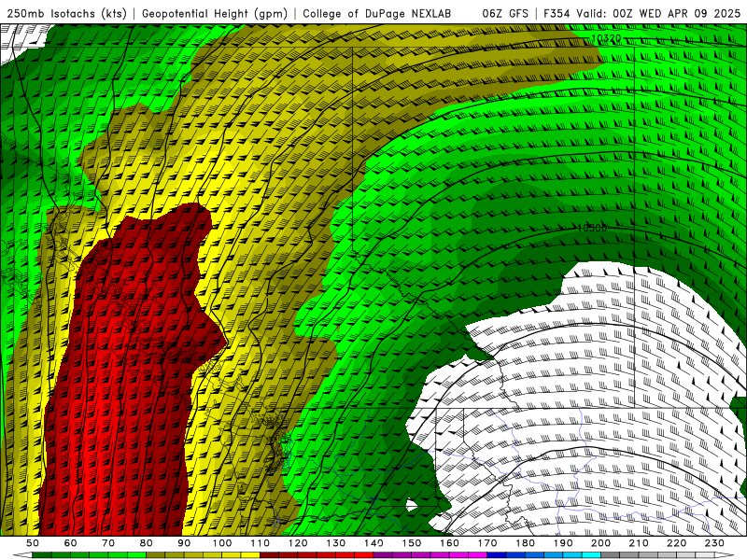
Task: Click the 60 knot legend label
Action: 70,543
